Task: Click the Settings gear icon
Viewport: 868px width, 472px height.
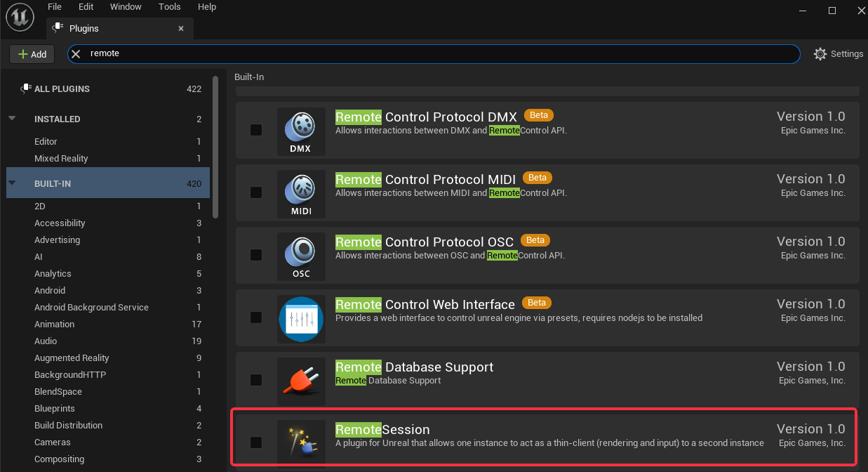Action: click(820, 54)
